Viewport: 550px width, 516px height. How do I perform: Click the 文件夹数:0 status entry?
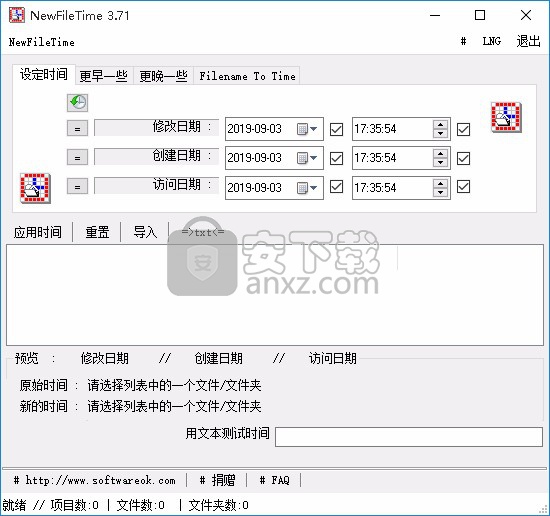click(x=219, y=505)
